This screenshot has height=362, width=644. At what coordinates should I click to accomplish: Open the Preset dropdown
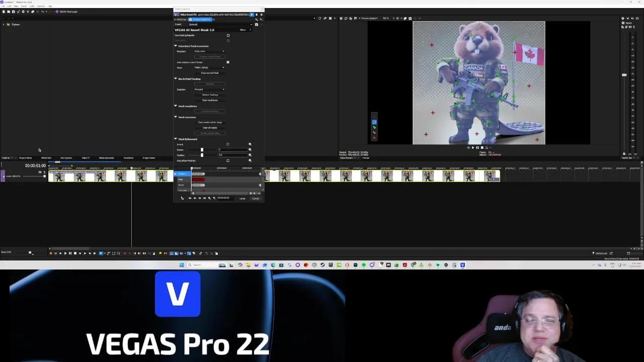(221, 25)
